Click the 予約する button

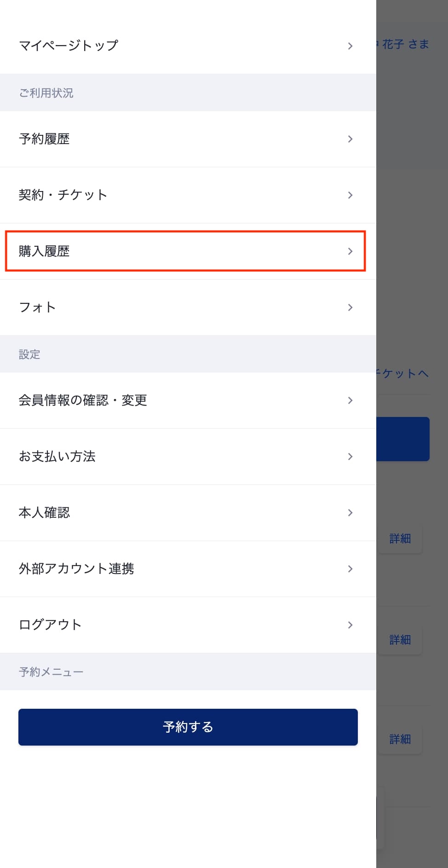[188, 727]
